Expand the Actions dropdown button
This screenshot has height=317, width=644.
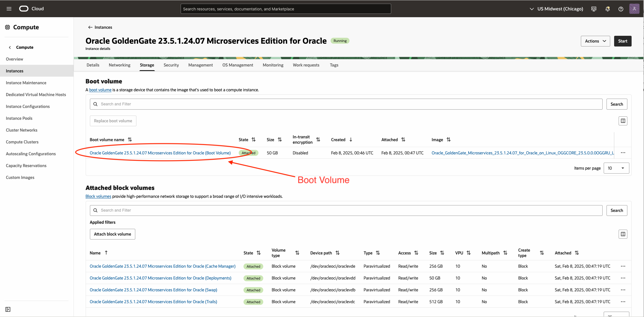[x=595, y=41]
